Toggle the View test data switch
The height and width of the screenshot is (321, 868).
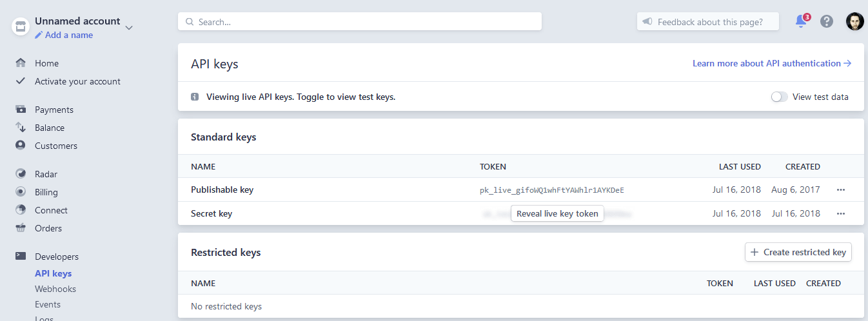point(779,97)
